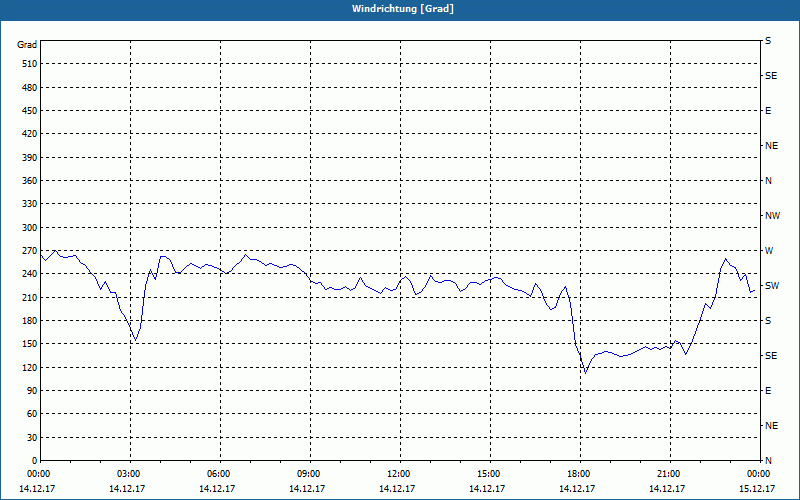Viewport: 800px width, 500px height.
Task: Select the SE compass label beside 480 gridline
Action: click(x=771, y=76)
